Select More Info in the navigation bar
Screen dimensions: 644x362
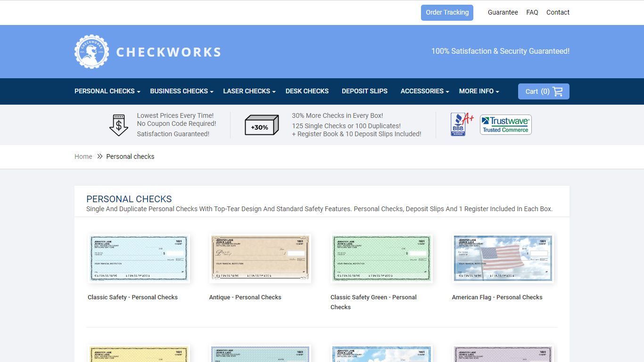476,91
